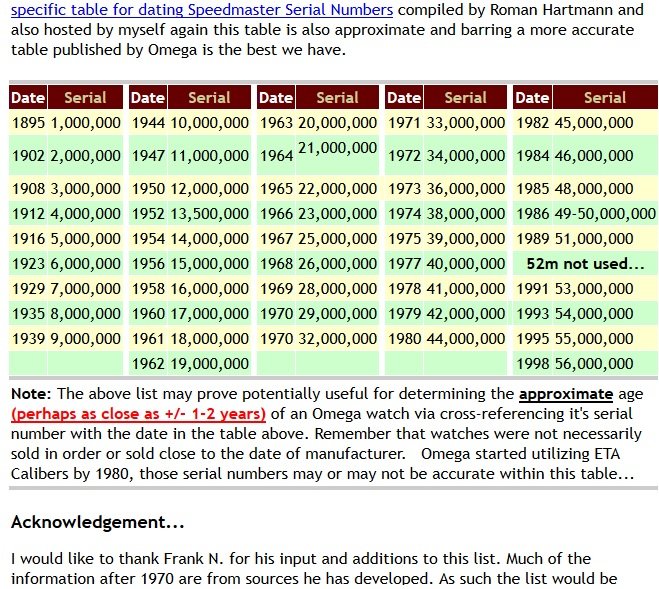Click serial value 10,000,000

pos(209,122)
